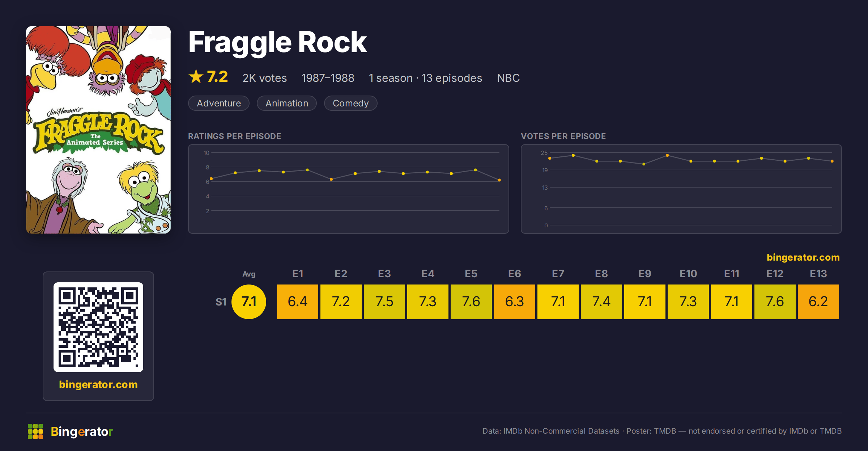Click the E6 rating tile 6.3

click(x=515, y=302)
